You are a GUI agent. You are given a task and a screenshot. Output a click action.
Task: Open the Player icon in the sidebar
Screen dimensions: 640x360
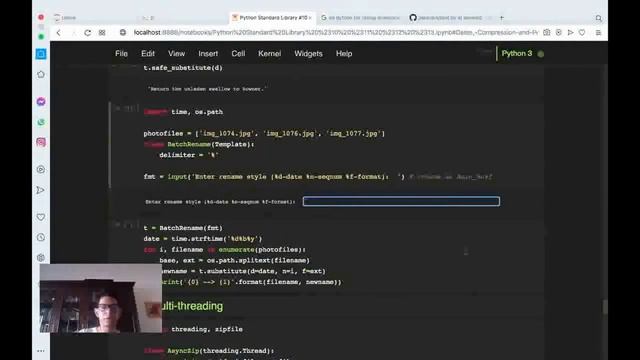coord(41,169)
